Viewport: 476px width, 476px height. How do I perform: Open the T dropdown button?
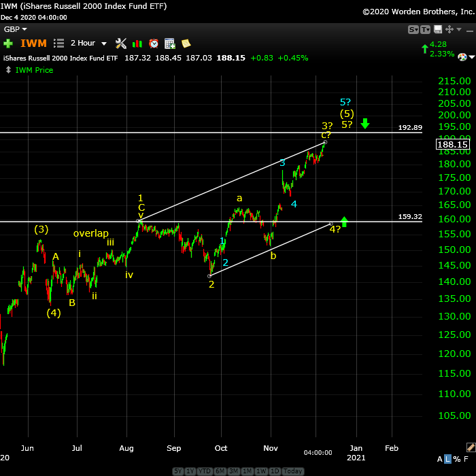[425, 29]
